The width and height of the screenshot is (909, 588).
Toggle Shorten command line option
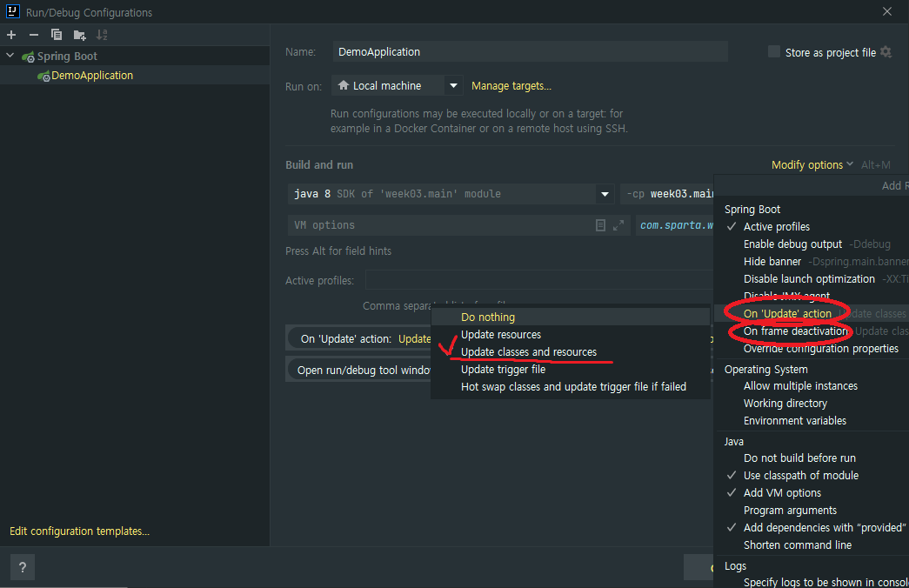pos(812,545)
